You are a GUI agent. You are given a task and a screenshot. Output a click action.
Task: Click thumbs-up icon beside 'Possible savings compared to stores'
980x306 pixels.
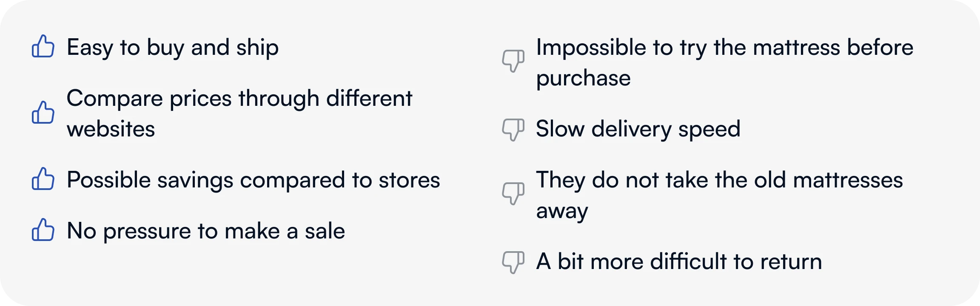43,179
